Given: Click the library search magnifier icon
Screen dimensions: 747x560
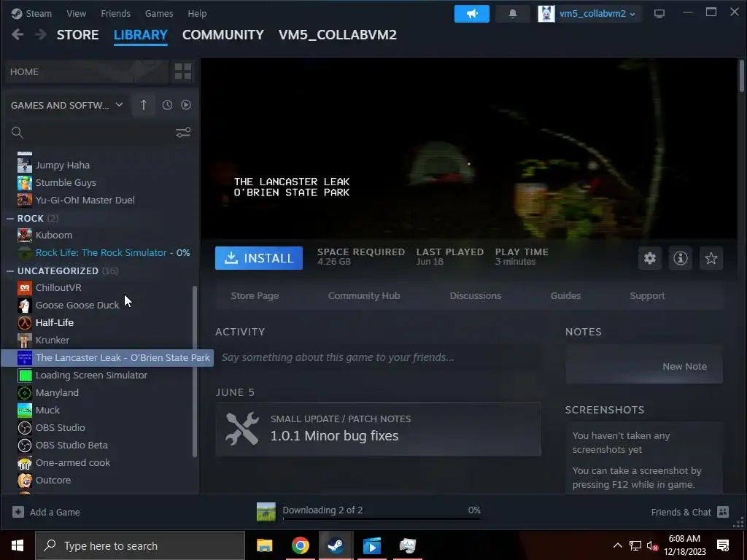Looking at the screenshot, I should click(18, 133).
